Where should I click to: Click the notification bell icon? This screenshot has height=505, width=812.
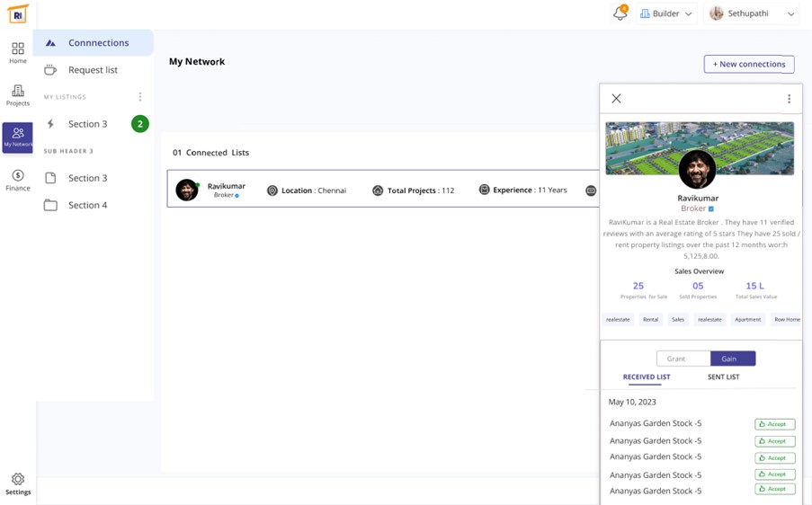pos(620,13)
